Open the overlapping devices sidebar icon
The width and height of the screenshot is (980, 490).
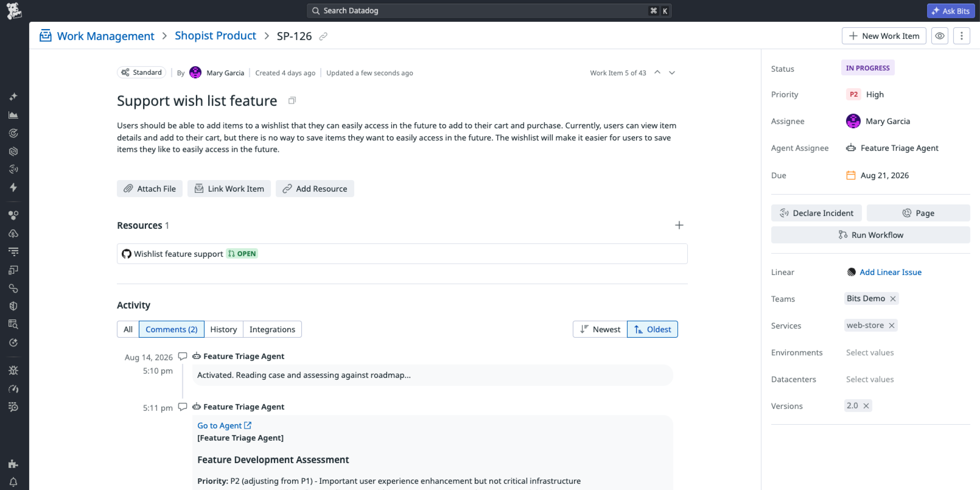pyautogui.click(x=13, y=270)
